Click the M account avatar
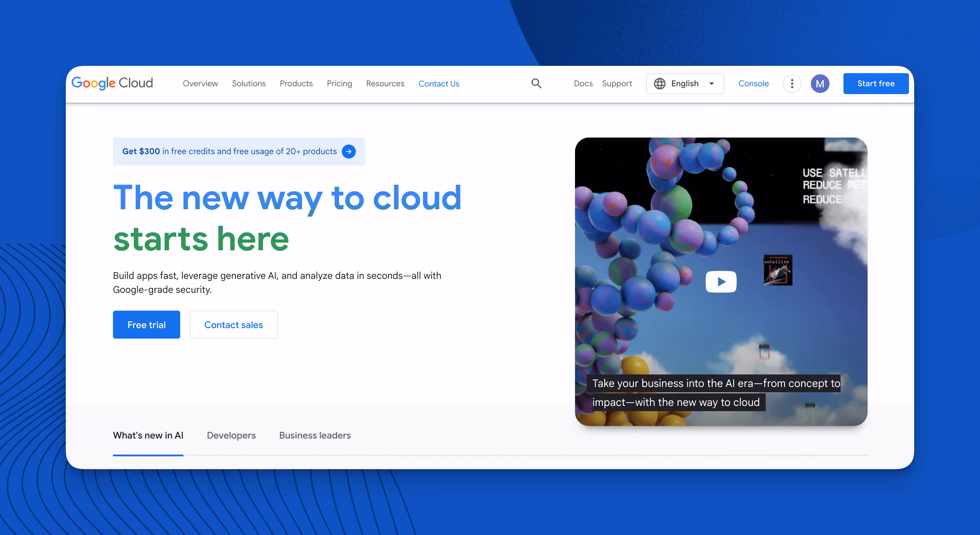Image resolution: width=980 pixels, height=535 pixels. (x=820, y=83)
